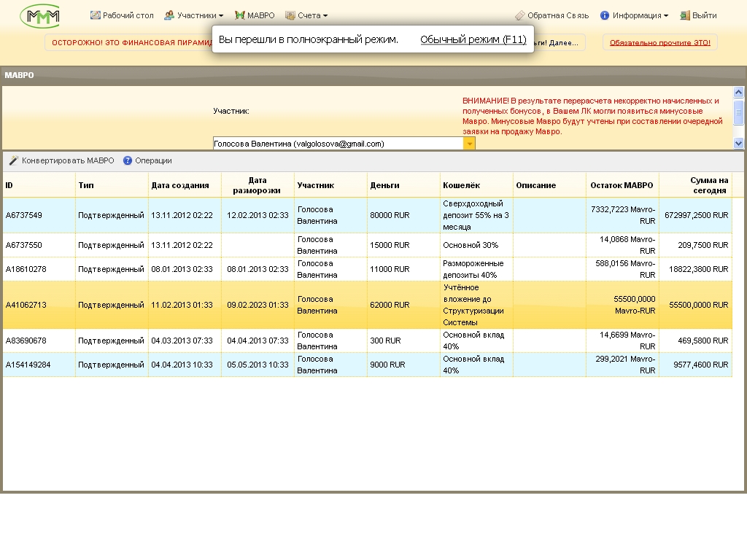747x560 pixels.
Task: Click the 62000 RUR money cell
Action: [403, 305]
